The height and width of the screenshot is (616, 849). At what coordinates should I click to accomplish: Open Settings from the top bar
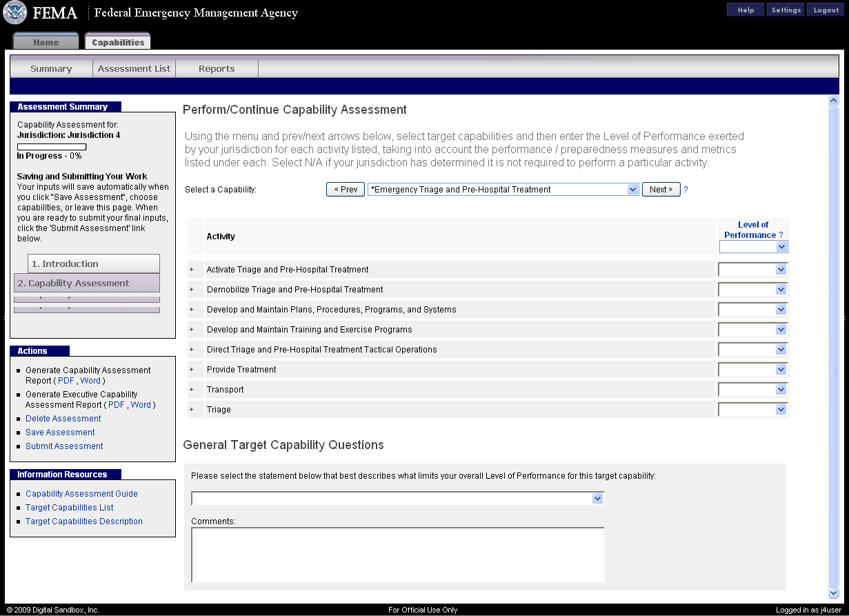coord(786,10)
